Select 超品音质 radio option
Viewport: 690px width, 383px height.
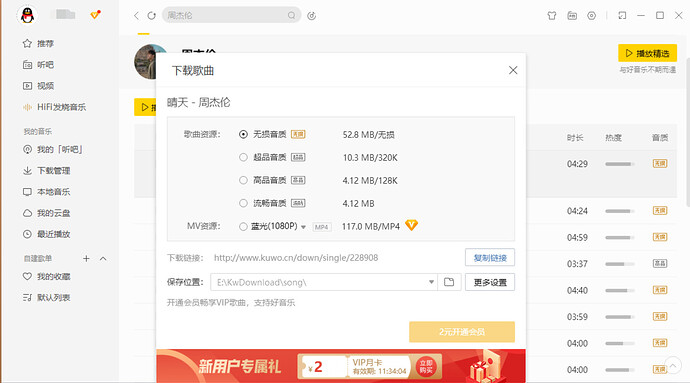[x=243, y=157]
